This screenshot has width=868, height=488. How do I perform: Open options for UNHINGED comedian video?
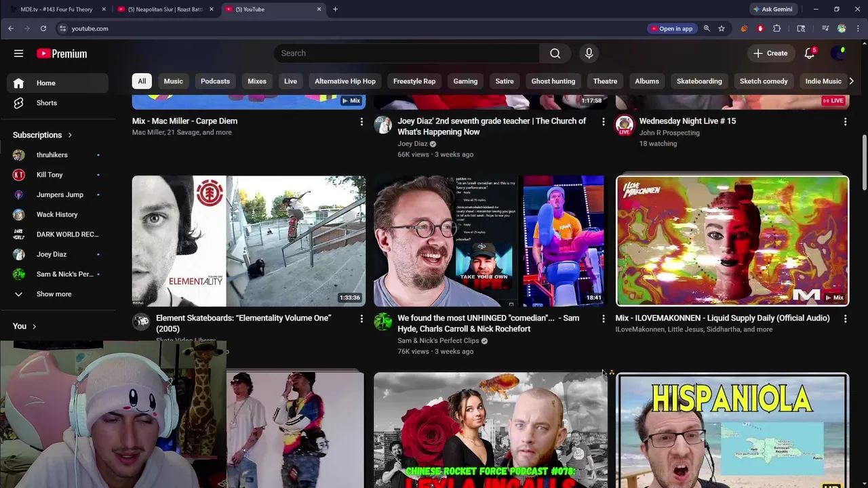click(x=604, y=319)
